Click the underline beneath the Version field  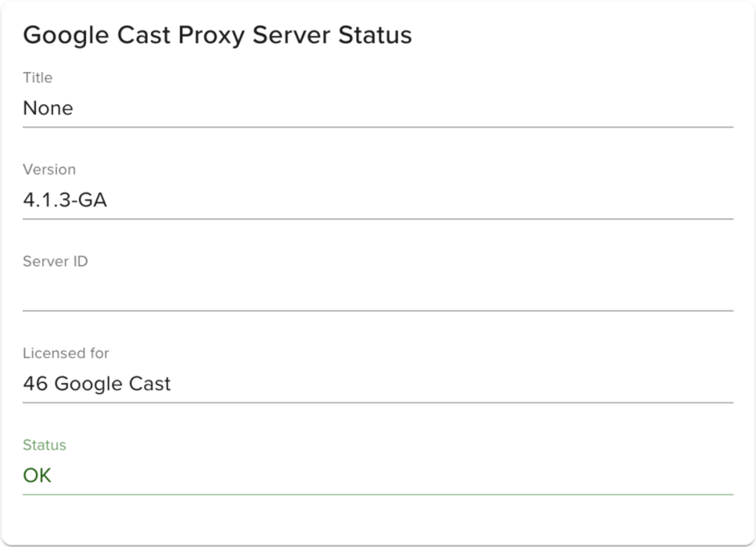tap(378, 218)
